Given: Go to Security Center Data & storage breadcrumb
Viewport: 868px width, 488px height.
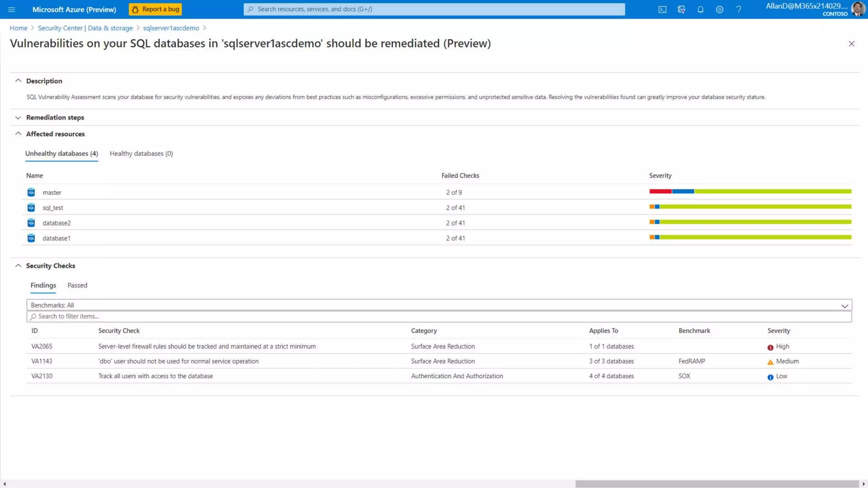Looking at the screenshot, I should [x=85, y=28].
